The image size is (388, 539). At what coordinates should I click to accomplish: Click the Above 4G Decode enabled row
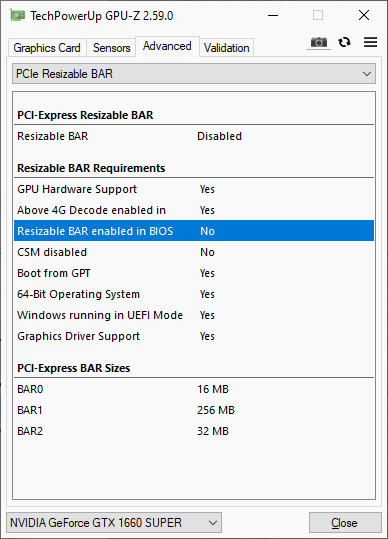194,210
